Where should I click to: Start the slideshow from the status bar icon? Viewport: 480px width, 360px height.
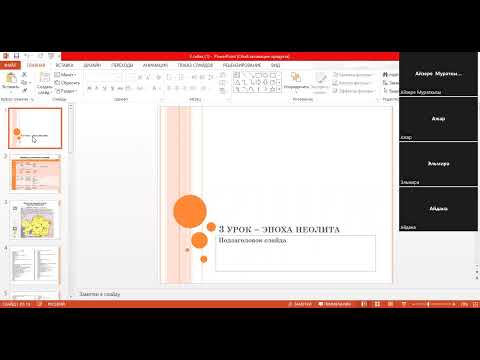[403, 304]
